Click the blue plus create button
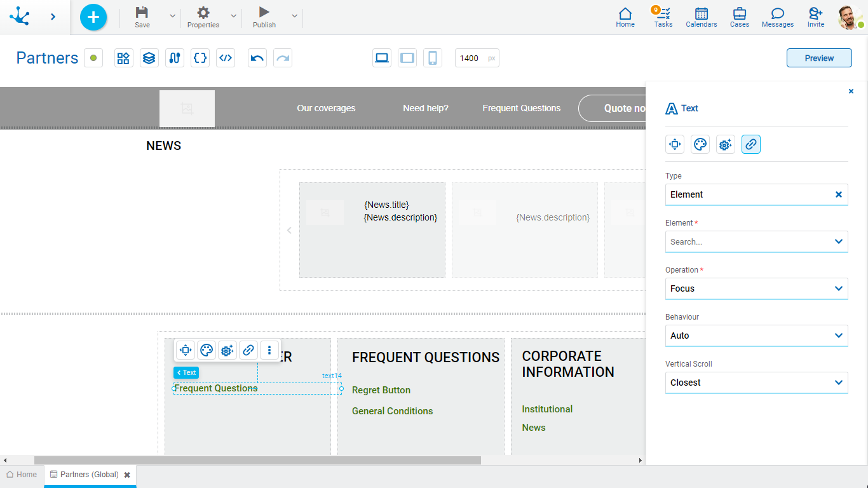This screenshot has width=868, height=488. (93, 17)
